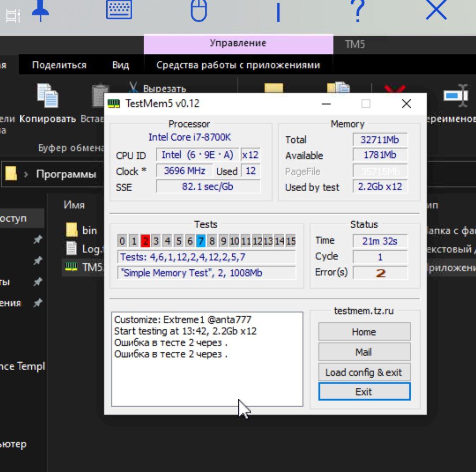Open the Управление ribbon tab
The height and width of the screenshot is (472, 476).
[x=238, y=43]
